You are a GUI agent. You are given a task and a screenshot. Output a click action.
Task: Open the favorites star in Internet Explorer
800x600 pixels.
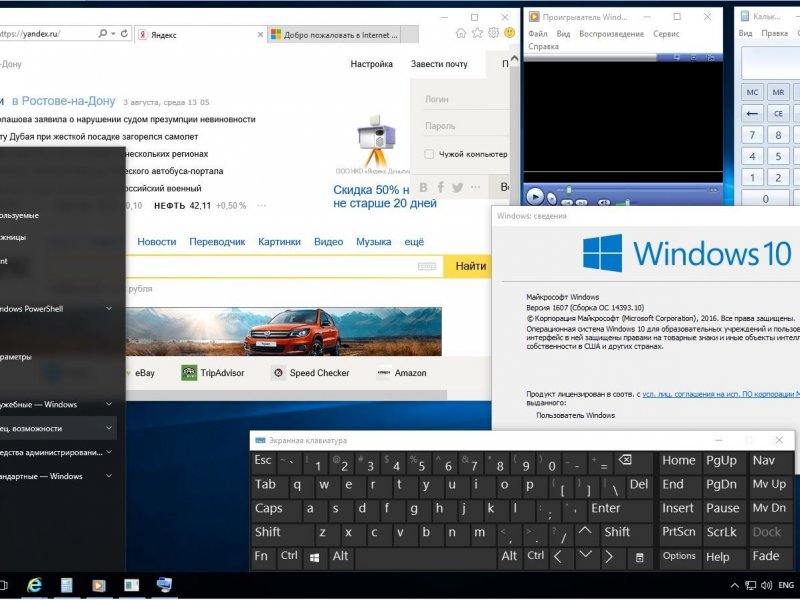point(478,33)
